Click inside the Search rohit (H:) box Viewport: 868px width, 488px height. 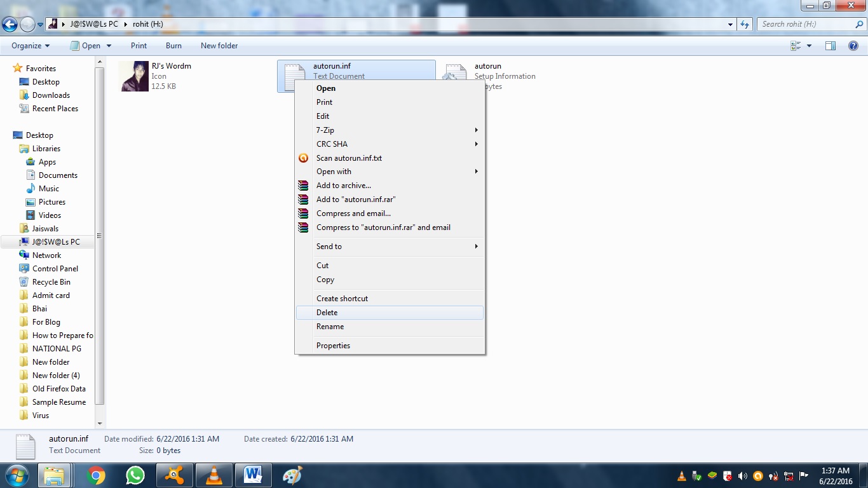(x=807, y=24)
